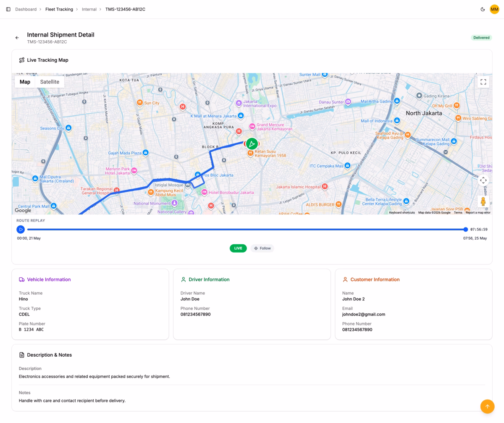This screenshot has height=423, width=504.
Task: Select the Map view type
Action: (x=25, y=82)
